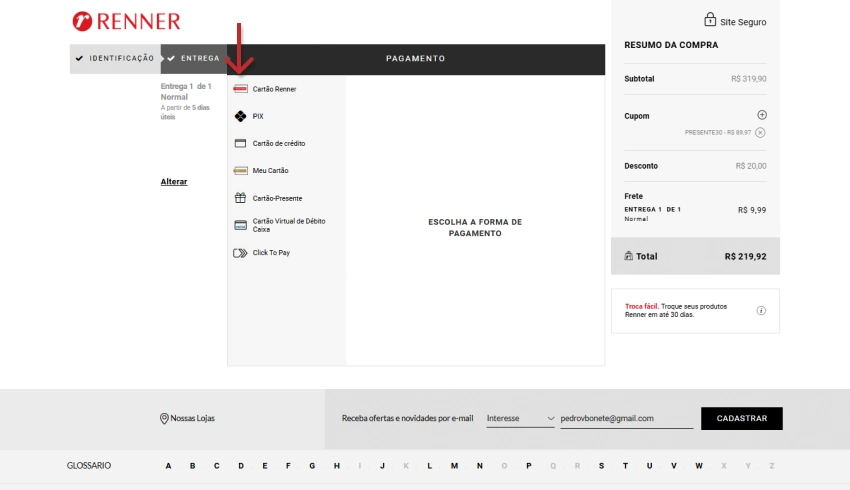Image resolution: width=850 pixels, height=490 pixels.
Task: Click the PIX diamond icon
Action: (240, 116)
